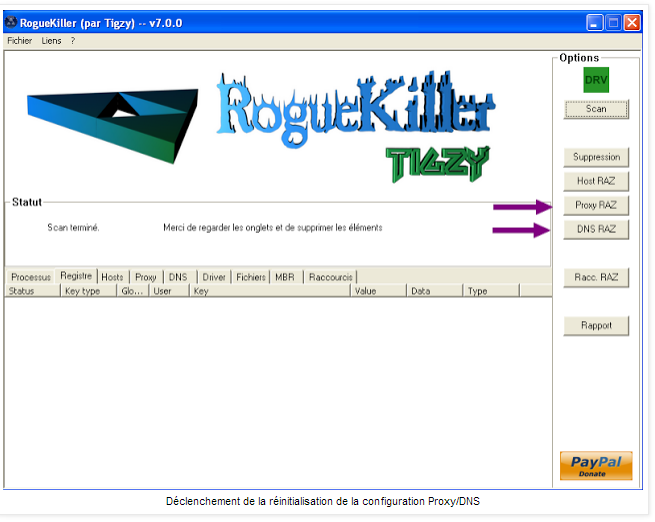Reset hosts file with Host RAZ
655x522 pixels.
tap(596, 181)
